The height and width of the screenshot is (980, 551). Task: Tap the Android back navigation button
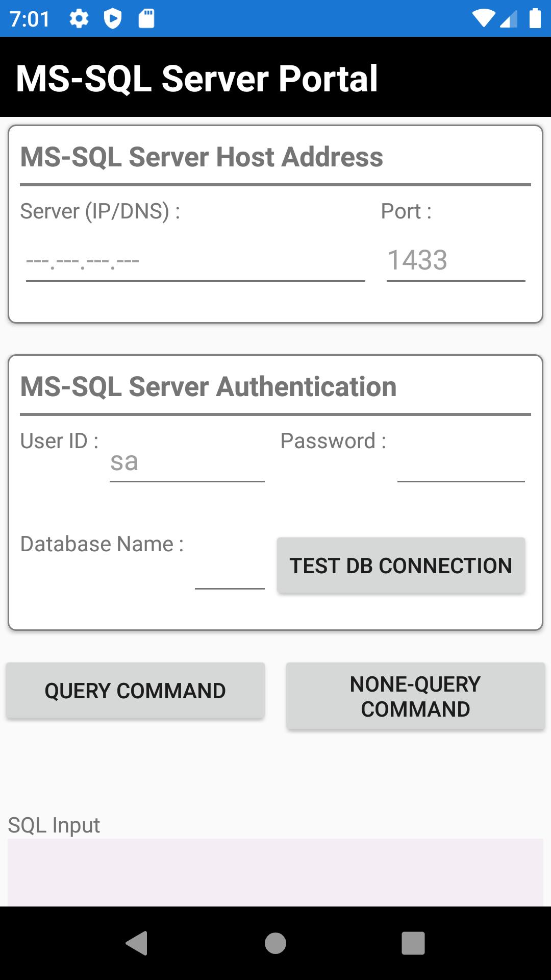tap(137, 943)
